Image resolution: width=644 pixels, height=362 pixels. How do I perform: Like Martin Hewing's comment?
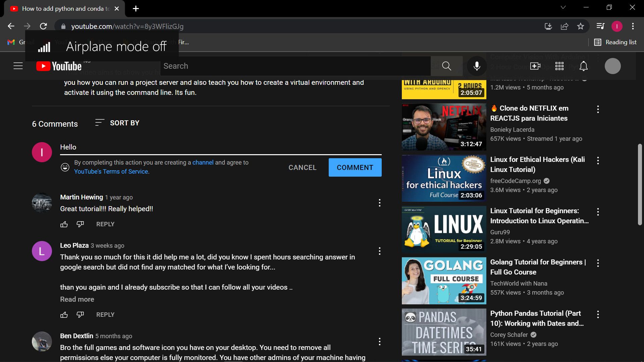coord(64,224)
